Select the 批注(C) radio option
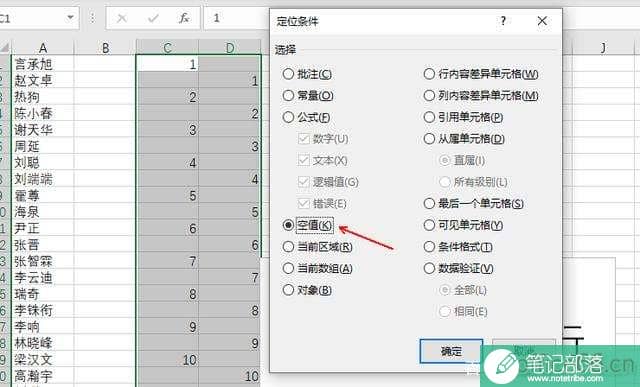The image size is (640, 387). [307, 74]
